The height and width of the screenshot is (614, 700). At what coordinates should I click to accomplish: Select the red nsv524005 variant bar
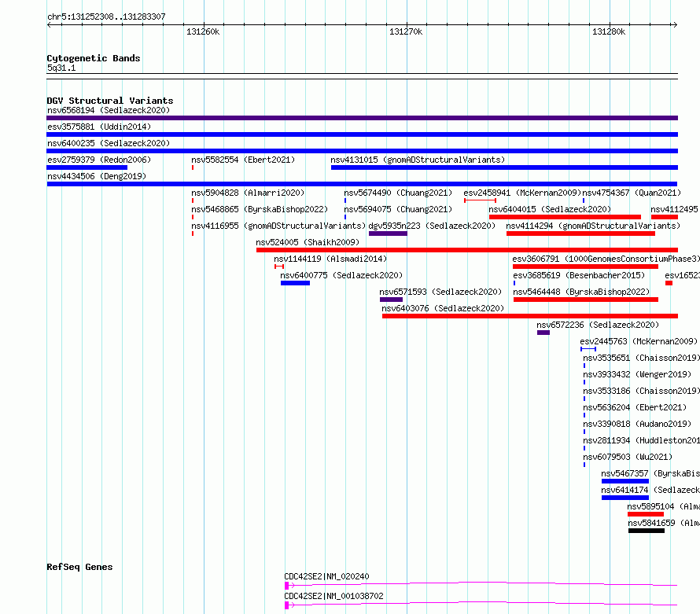coord(467,250)
